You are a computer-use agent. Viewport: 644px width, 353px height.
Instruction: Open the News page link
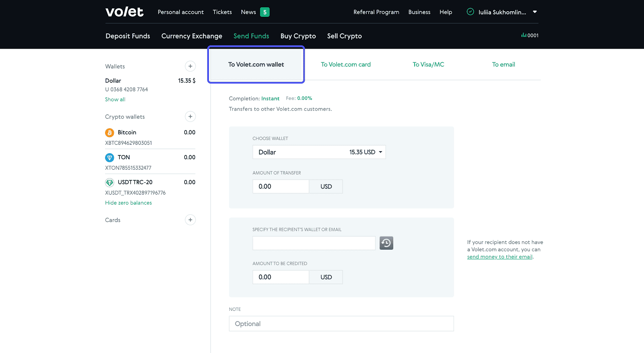pos(248,12)
